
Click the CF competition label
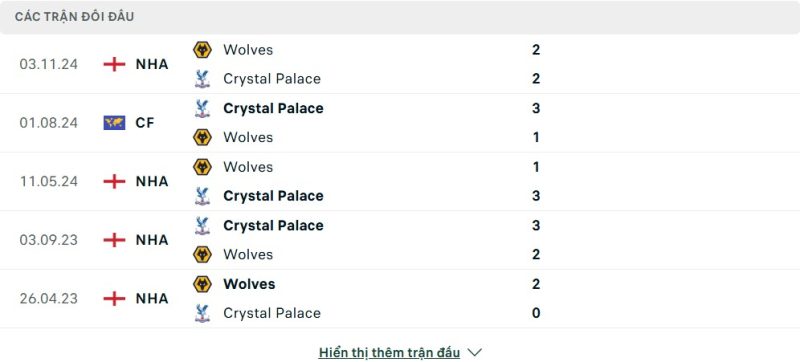coord(145,123)
